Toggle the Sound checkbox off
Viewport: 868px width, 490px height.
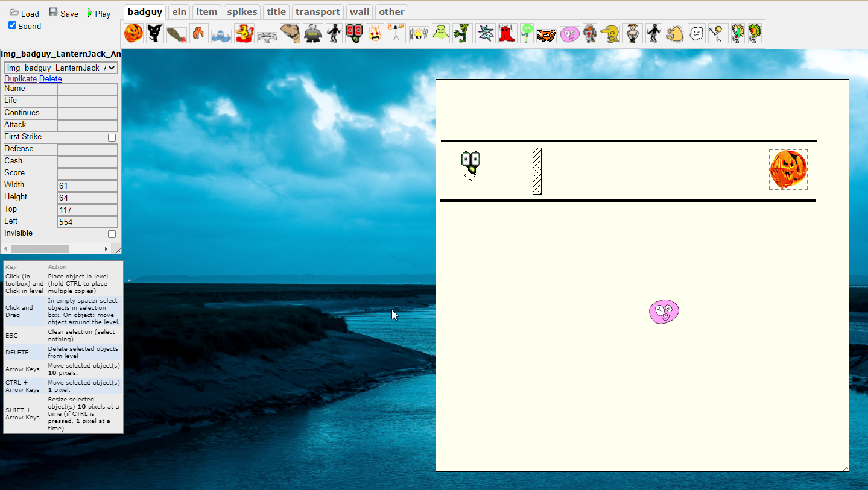tap(13, 25)
